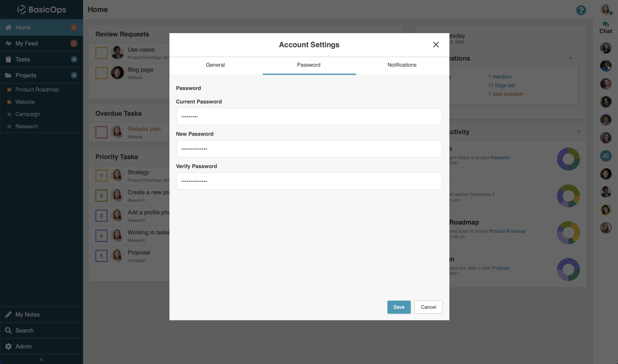Collapse the Activity section chevron
Viewport: 618px width, 364px height.
pos(579,131)
